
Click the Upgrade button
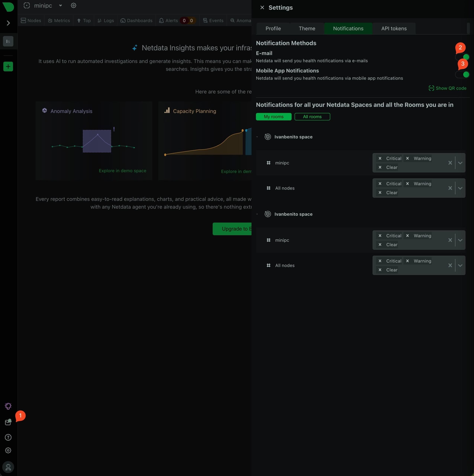pos(232,229)
